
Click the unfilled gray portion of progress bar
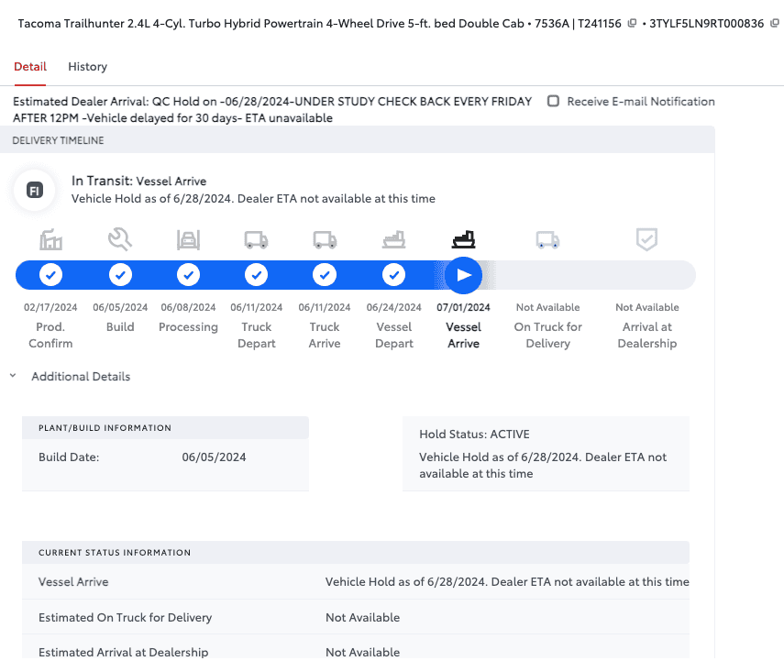pos(596,275)
